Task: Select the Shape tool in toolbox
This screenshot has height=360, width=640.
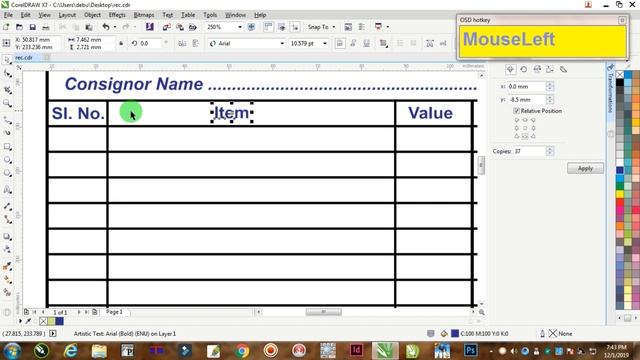Action: pos(7,74)
